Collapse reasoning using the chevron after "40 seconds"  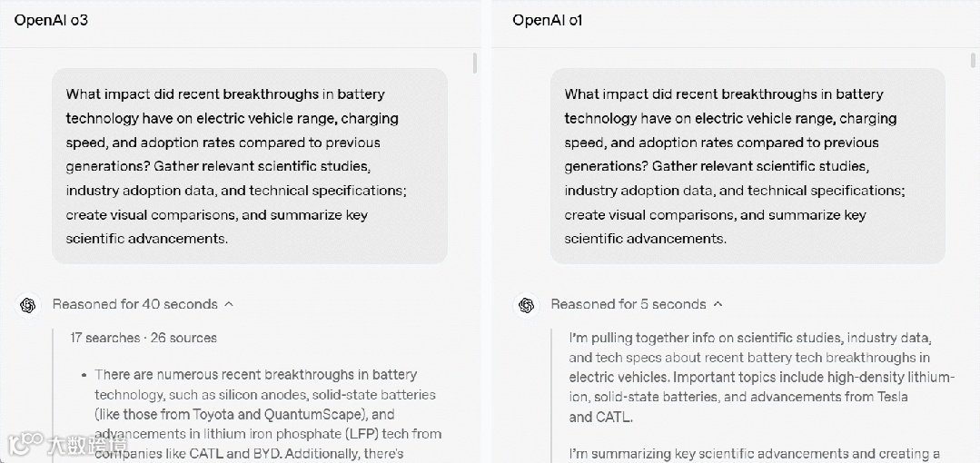coord(229,304)
